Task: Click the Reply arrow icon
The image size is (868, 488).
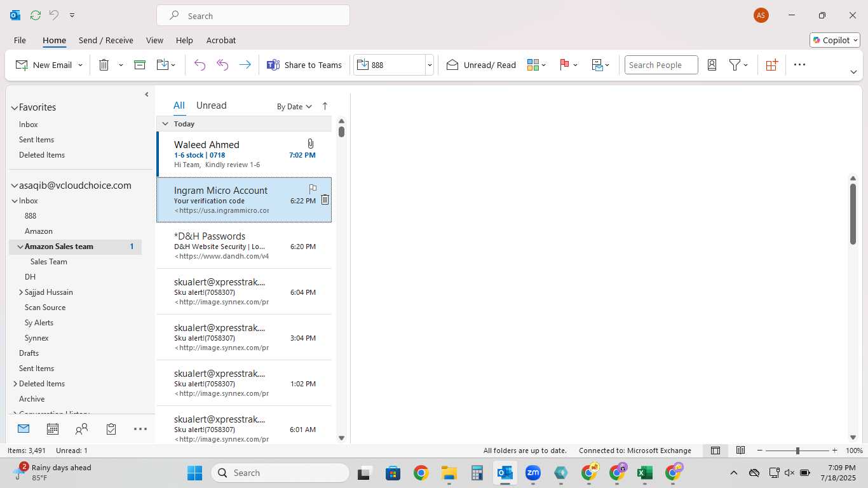Action: tap(200, 65)
